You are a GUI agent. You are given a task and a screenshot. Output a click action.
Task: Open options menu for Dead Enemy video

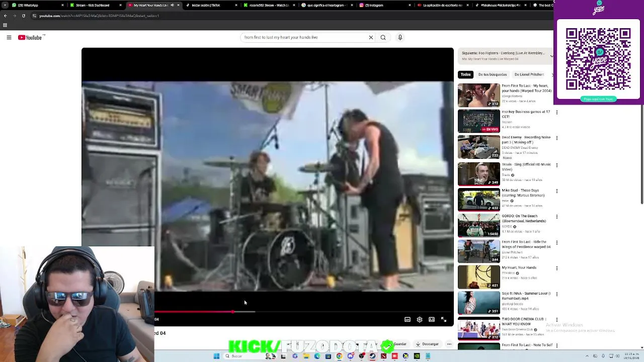pos(556,138)
